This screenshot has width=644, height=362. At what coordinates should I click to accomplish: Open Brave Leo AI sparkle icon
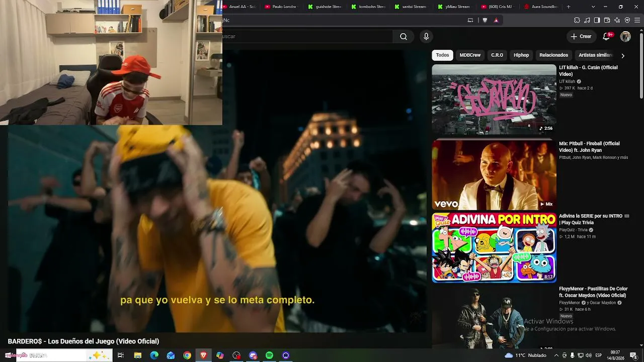point(617,20)
